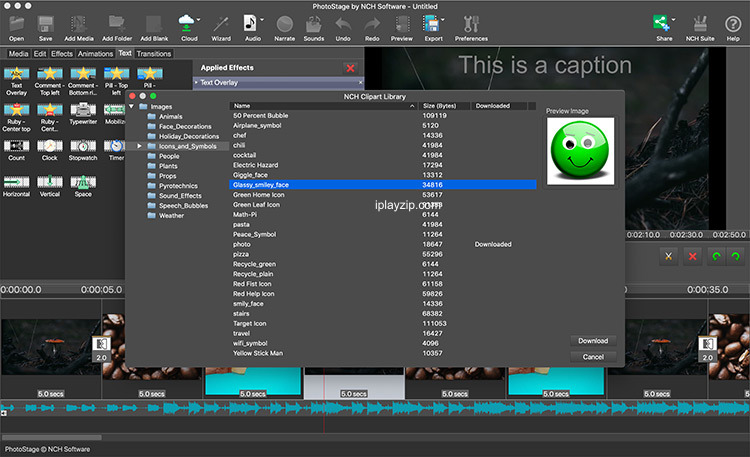Image resolution: width=750 pixels, height=457 pixels.
Task: Click the Size (Bytes) column header
Action: click(x=444, y=106)
